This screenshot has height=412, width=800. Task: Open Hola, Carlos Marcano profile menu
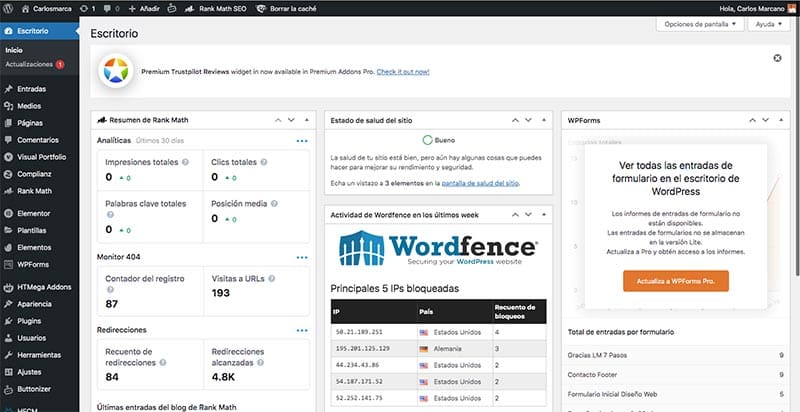[757, 9]
